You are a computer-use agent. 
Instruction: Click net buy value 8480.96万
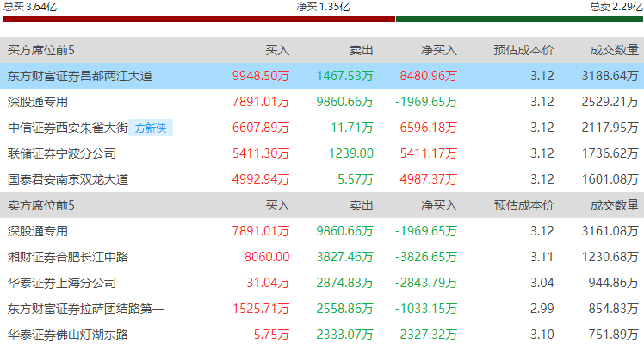[x=429, y=76]
